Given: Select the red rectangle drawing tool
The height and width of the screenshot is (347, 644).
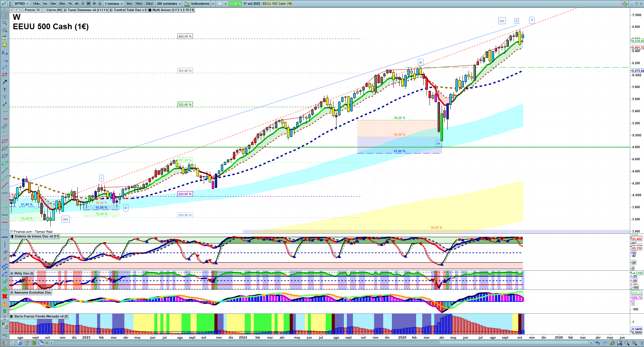Looking at the screenshot, I should [5, 75].
